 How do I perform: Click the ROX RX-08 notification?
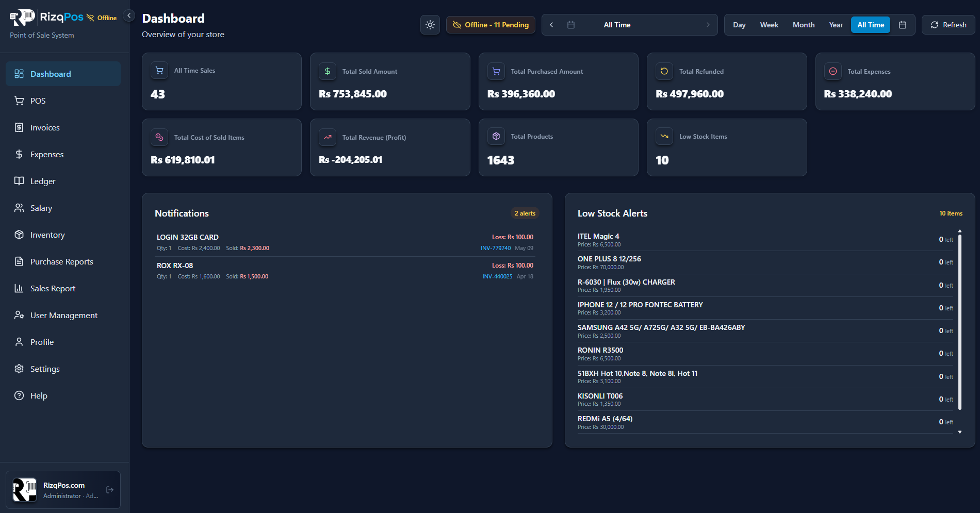(345, 271)
